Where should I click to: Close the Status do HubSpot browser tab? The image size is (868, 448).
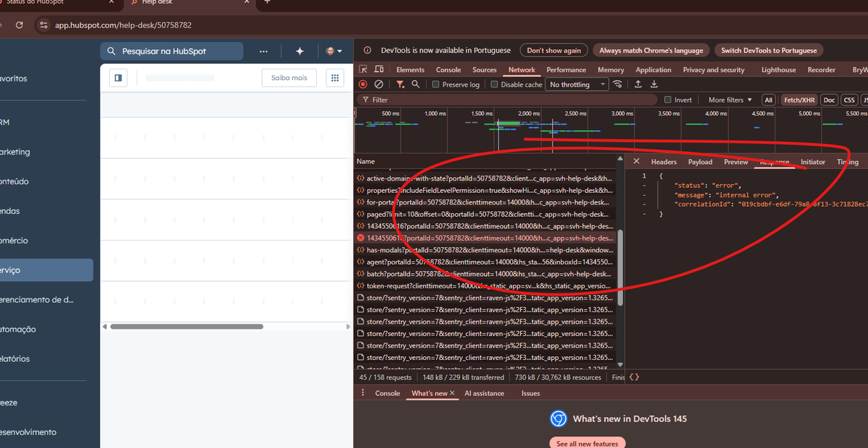tap(112, 2)
